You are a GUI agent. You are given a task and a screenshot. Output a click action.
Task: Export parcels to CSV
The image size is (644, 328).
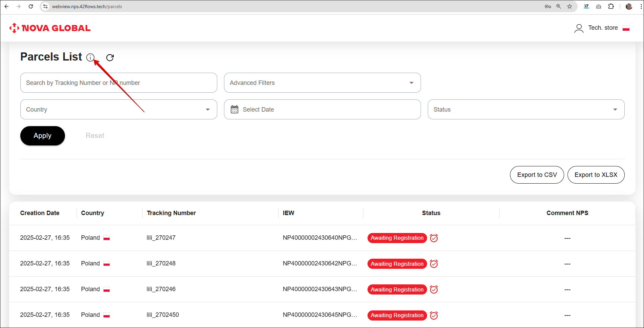tap(537, 175)
